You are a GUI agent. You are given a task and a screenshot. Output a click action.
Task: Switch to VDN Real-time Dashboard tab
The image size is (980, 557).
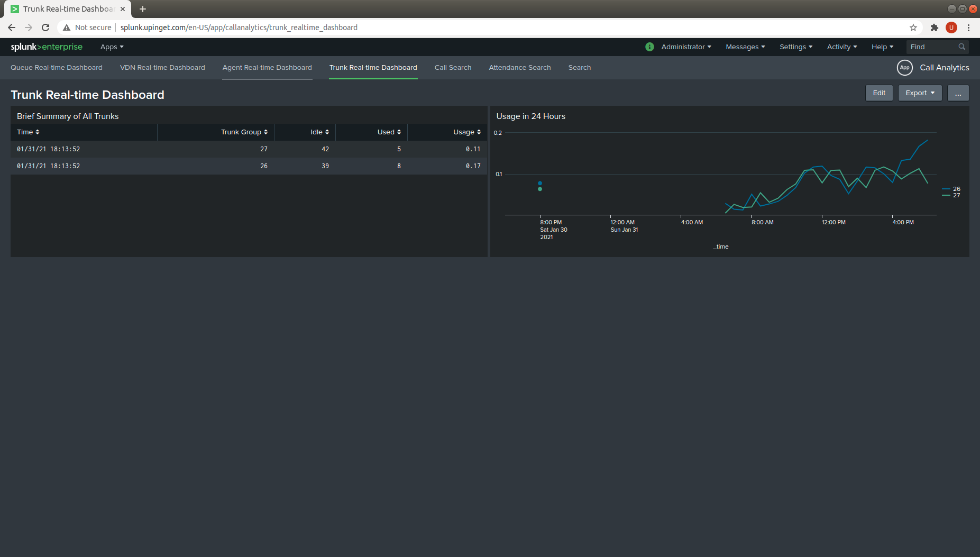click(162, 68)
